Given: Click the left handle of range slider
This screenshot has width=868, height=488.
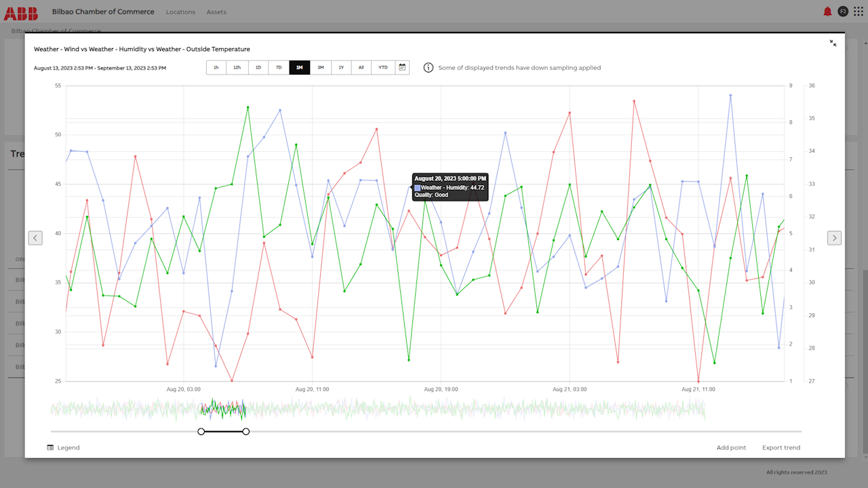Looking at the screenshot, I should (x=201, y=432).
